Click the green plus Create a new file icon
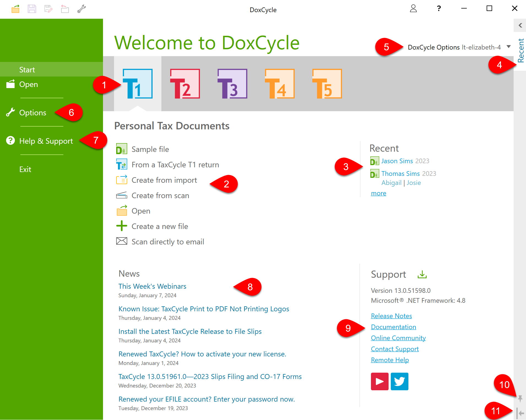526x420 pixels. [x=121, y=226]
